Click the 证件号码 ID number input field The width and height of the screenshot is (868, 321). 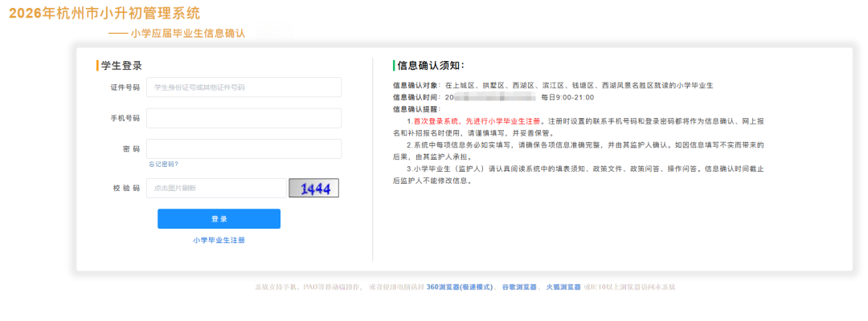click(x=244, y=87)
